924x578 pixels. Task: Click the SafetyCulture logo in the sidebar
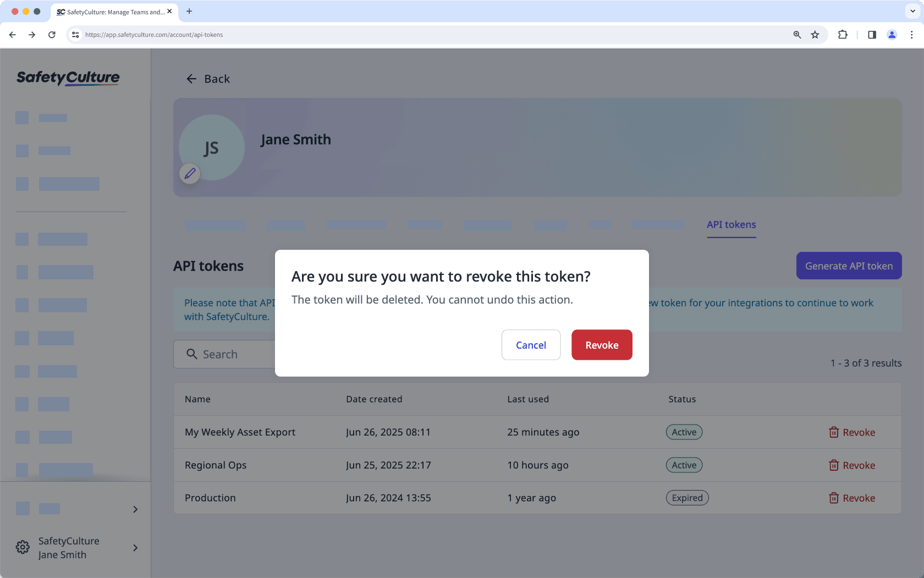[x=67, y=78]
